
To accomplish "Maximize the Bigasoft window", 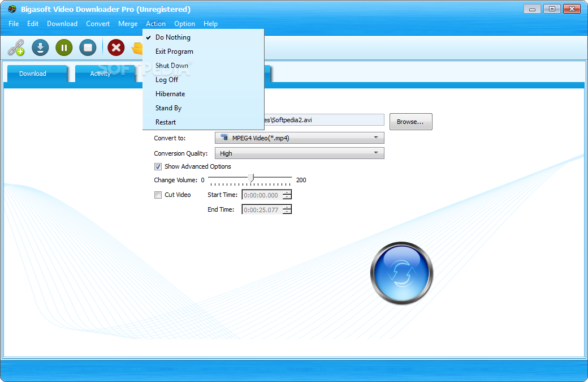I will click(552, 9).
